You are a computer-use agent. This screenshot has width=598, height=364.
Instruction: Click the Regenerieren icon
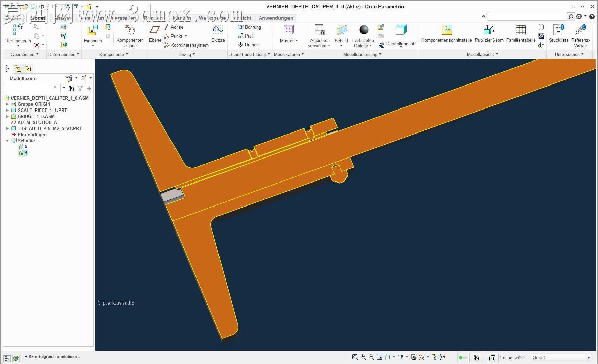point(18,30)
